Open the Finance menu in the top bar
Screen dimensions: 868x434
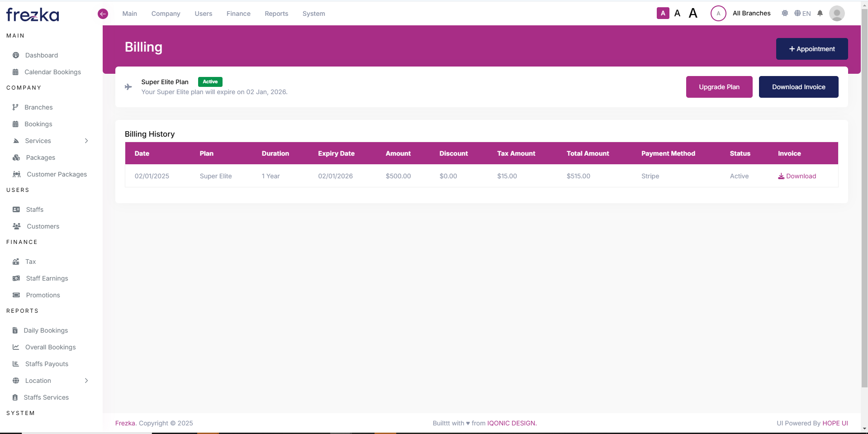pos(238,14)
